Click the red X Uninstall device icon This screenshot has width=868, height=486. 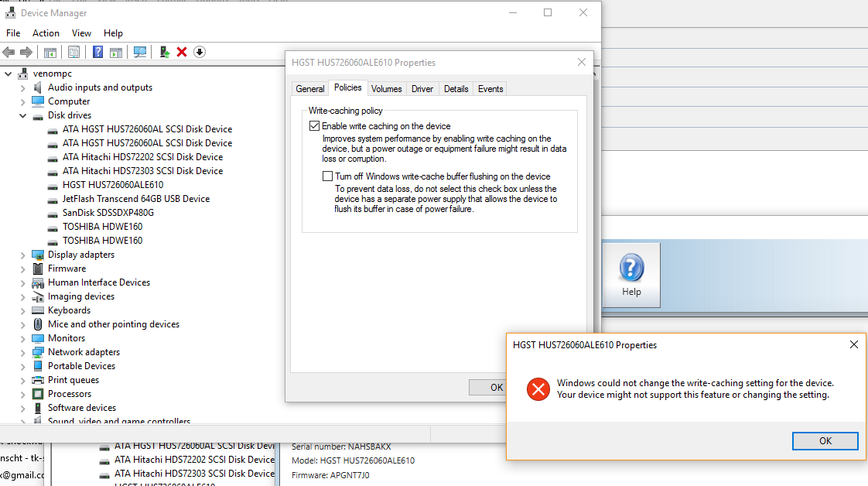(182, 52)
